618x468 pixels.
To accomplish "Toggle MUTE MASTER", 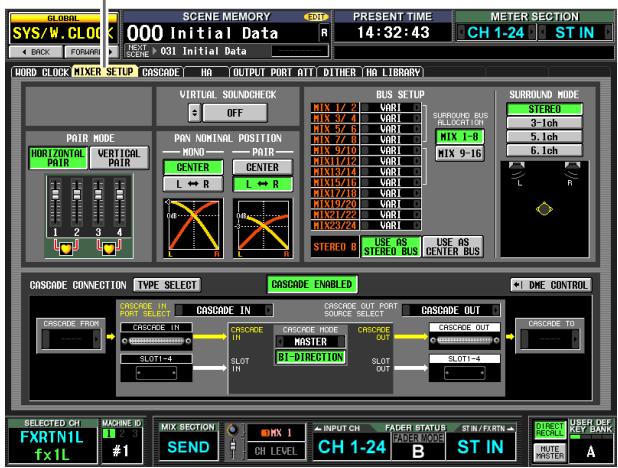I will 549,452.
